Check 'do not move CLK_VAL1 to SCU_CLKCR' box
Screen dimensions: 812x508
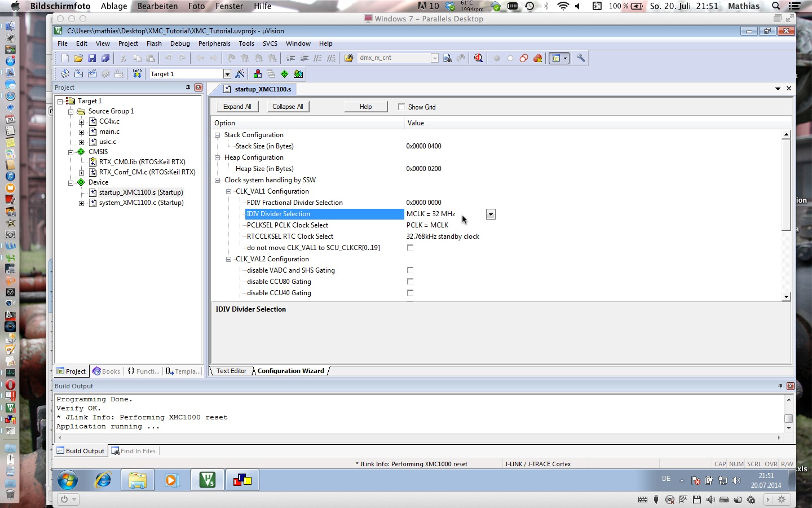pos(410,248)
